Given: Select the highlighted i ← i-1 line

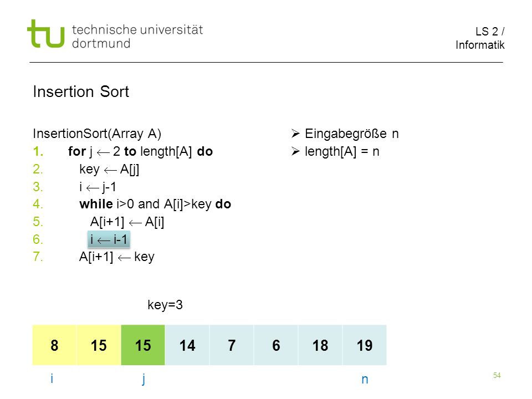Looking at the screenshot, I should 109,239.
